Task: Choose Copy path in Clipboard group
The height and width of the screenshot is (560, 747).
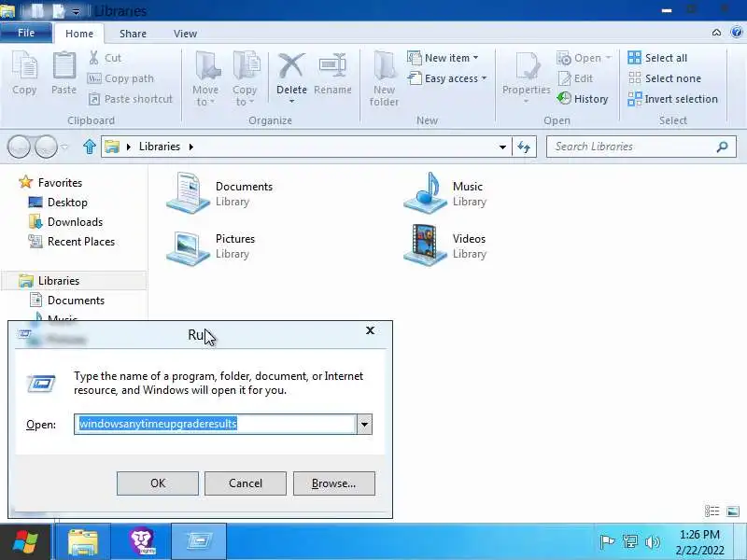Action: tap(121, 78)
